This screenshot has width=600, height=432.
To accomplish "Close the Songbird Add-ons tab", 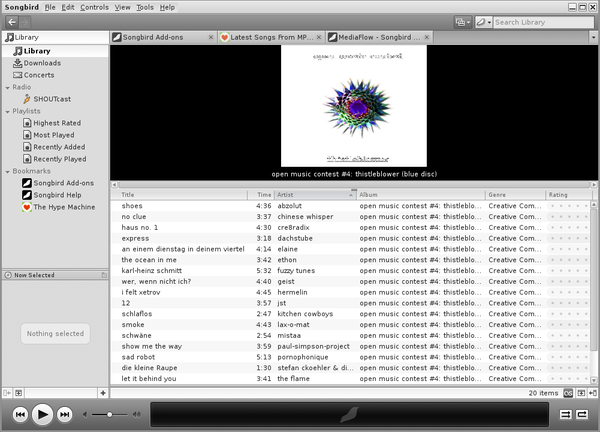I will (x=211, y=37).
